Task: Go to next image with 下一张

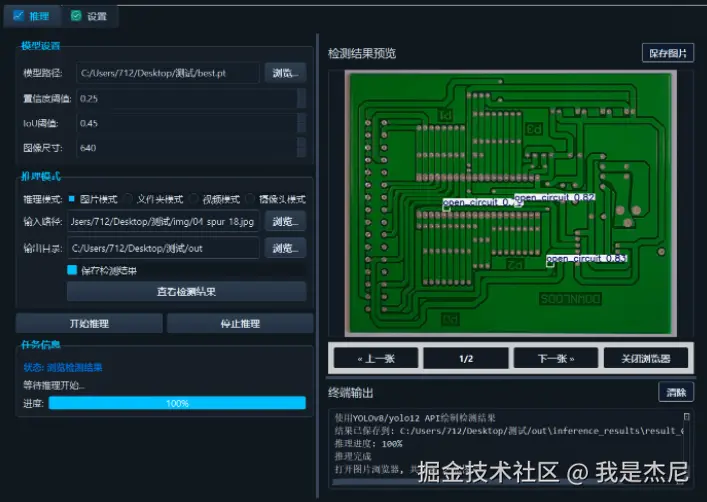Action: (556, 359)
